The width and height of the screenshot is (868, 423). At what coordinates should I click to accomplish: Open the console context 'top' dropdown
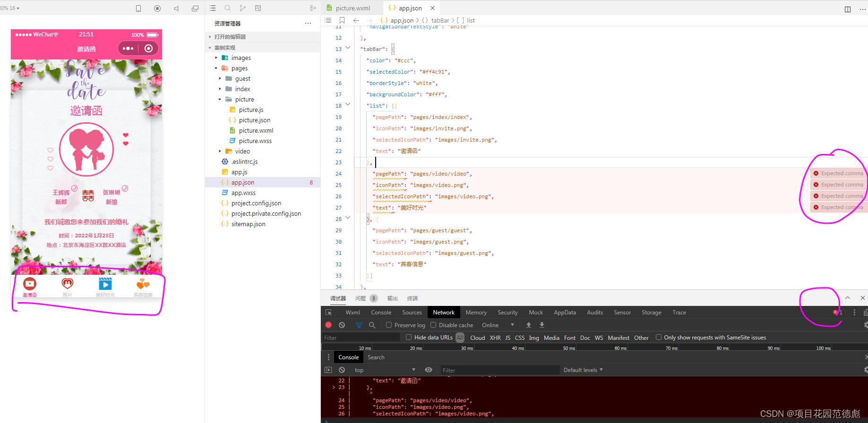coord(385,370)
